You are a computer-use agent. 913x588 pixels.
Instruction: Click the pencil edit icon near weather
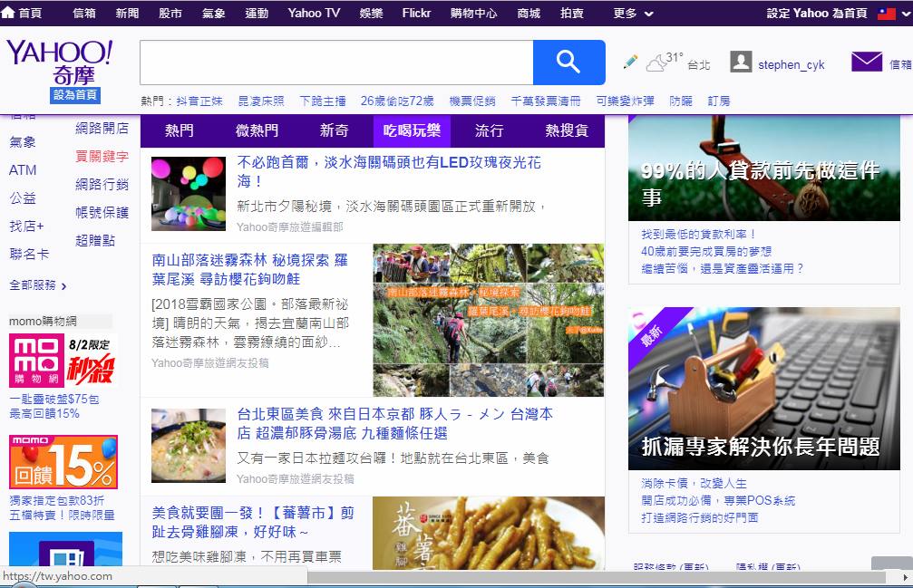tap(630, 63)
